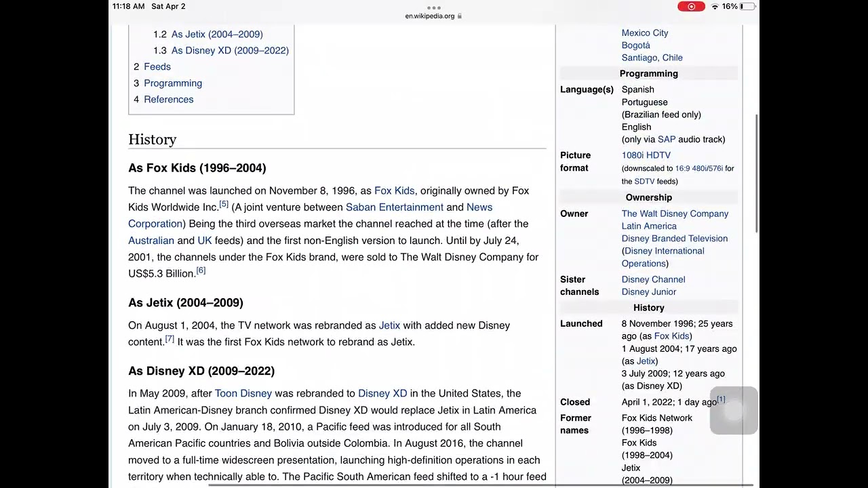Open the Jetix link in article paragraph
Image resolution: width=868 pixels, height=488 pixels.
coord(389,325)
